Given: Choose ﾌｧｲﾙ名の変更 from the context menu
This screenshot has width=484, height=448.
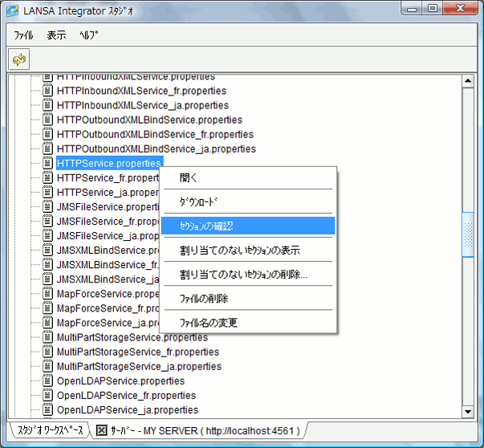Looking at the screenshot, I should pos(248,322).
